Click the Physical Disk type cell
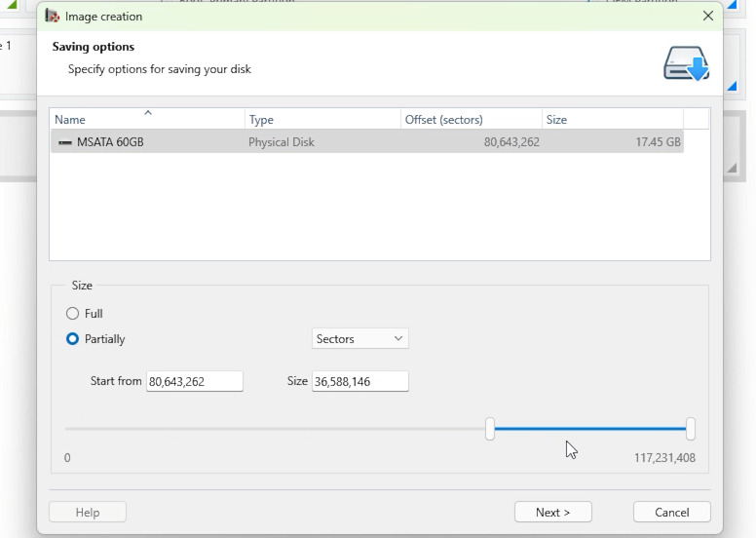 282,142
